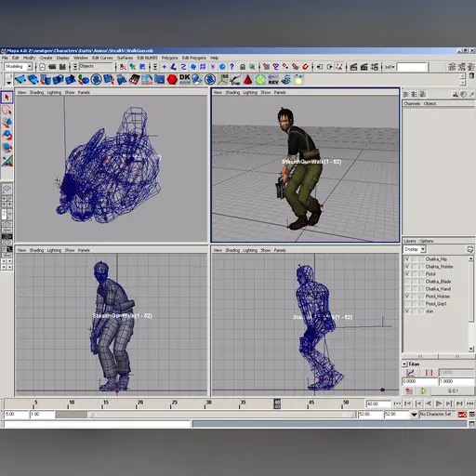Click the lock icon in status line
The image size is (476, 476).
tap(243, 67)
